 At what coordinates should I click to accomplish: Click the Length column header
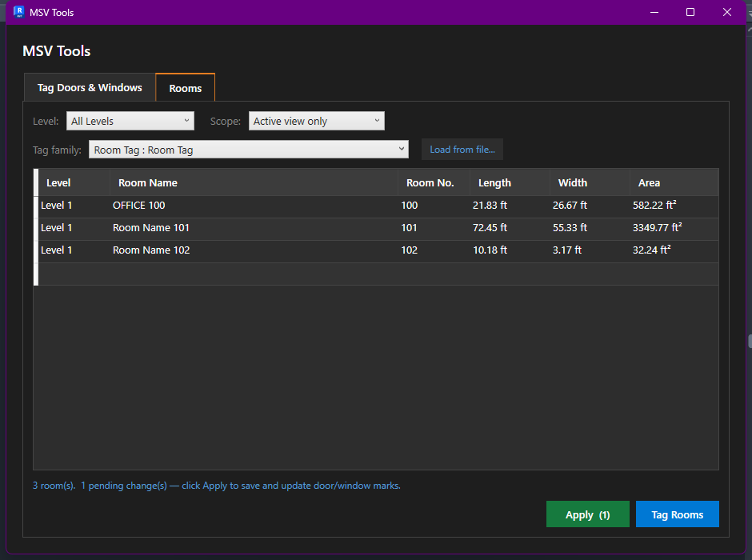pos(510,182)
